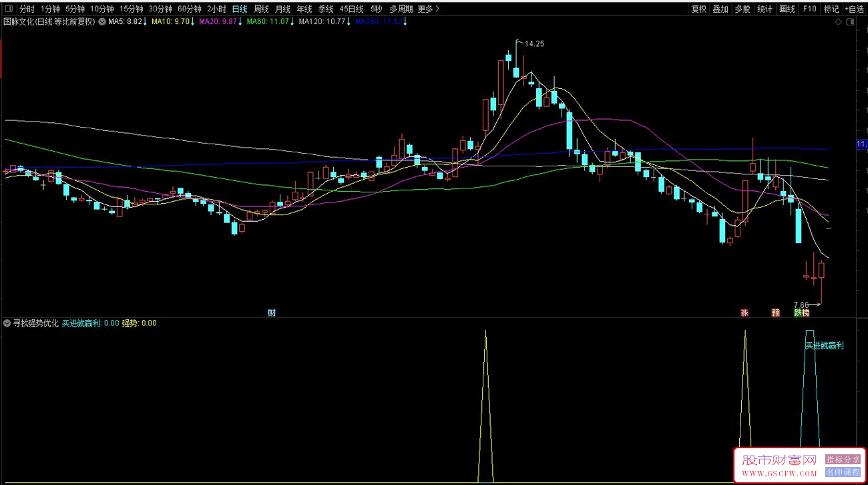Select the 30分钟 period
This screenshot has width=868, height=485.
click(160, 9)
